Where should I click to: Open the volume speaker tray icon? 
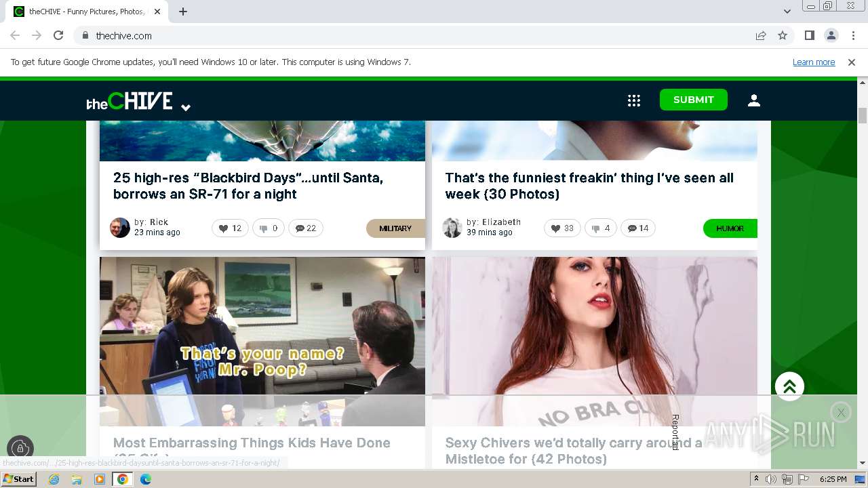[x=771, y=479]
